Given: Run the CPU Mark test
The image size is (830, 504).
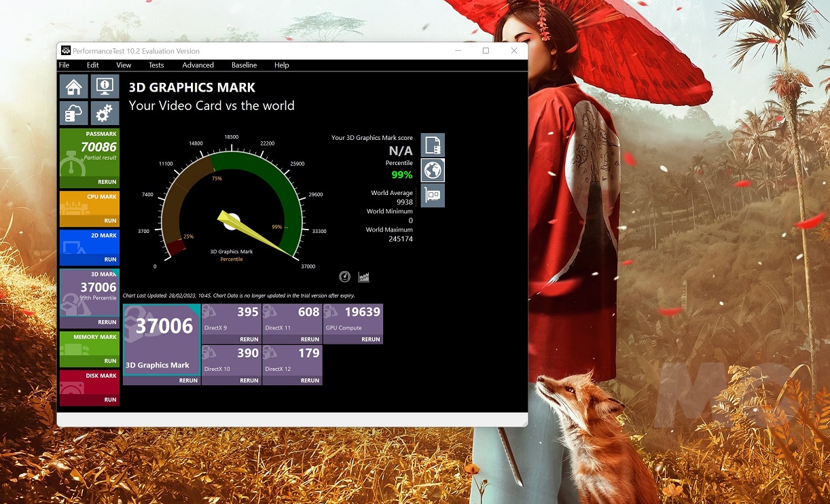Looking at the screenshot, I should 109,221.
